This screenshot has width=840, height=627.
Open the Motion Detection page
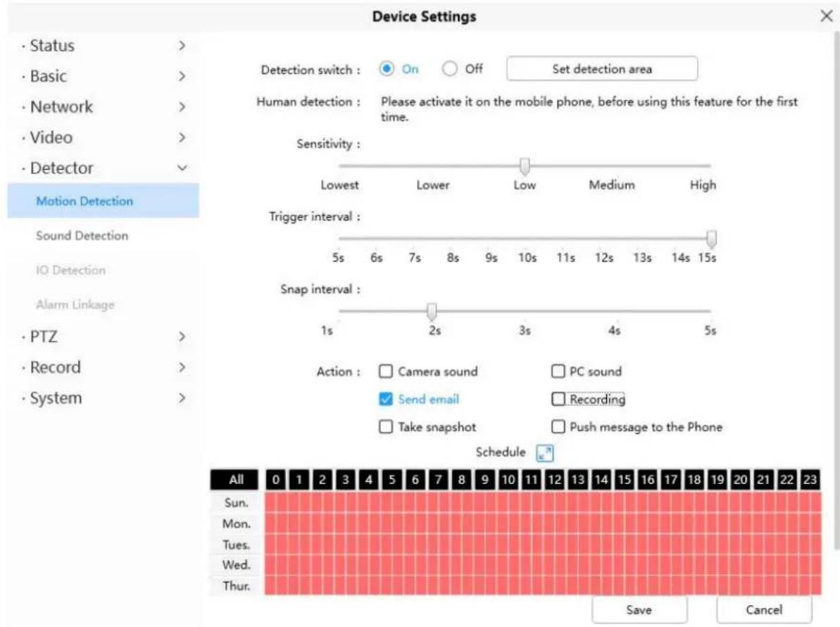[x=104, y=200]
